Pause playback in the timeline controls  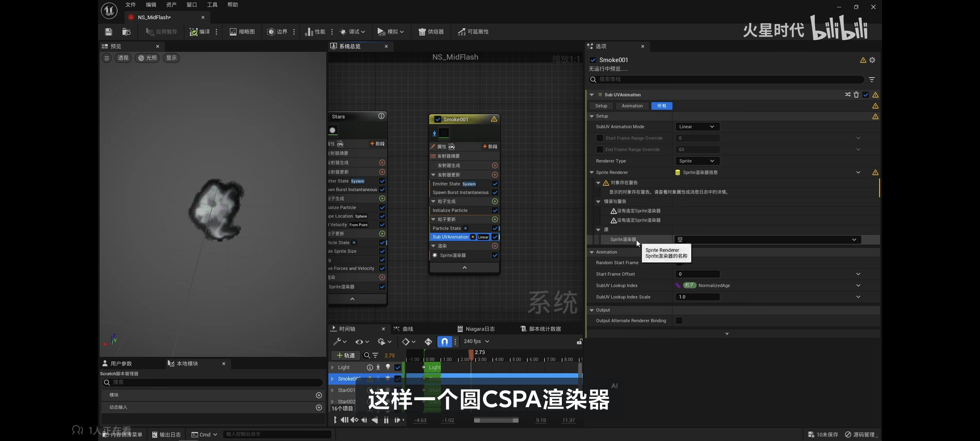(386, 420)
